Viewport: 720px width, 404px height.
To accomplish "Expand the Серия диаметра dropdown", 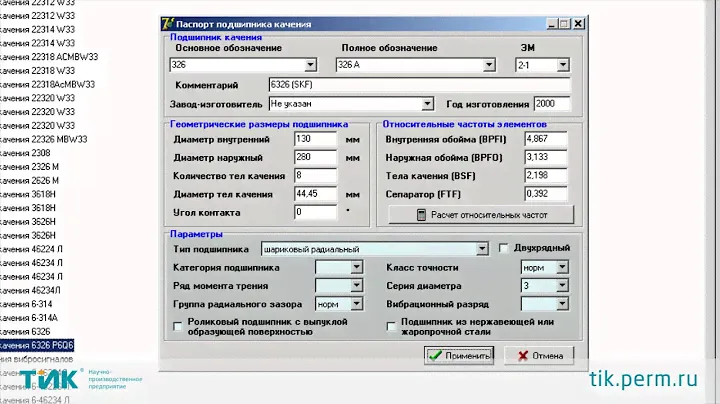I will pos(562,285).
